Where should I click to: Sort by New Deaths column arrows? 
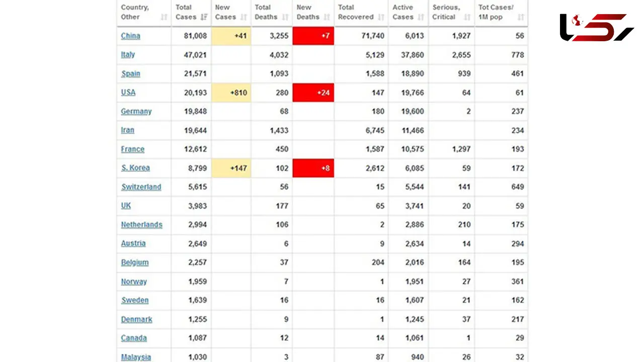click(327, 17)
